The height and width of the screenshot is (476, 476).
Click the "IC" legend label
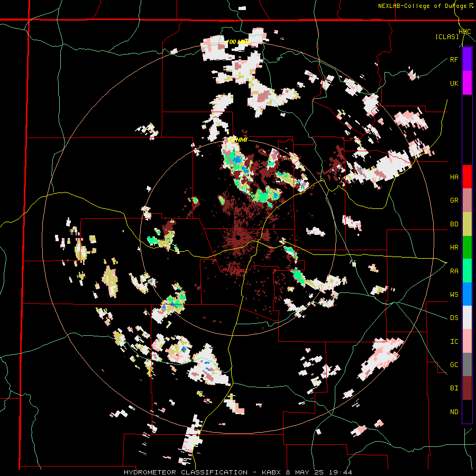(454, 342)
